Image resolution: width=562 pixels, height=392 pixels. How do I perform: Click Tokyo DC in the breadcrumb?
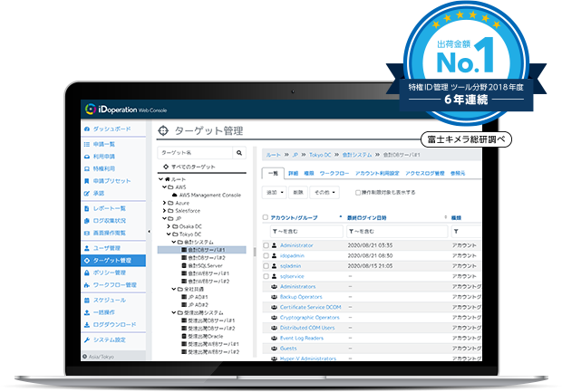tap(320, 155)
